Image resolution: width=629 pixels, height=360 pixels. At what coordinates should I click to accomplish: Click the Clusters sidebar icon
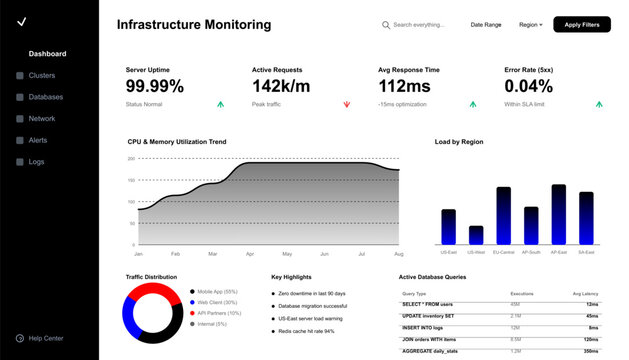click(20, 75)
